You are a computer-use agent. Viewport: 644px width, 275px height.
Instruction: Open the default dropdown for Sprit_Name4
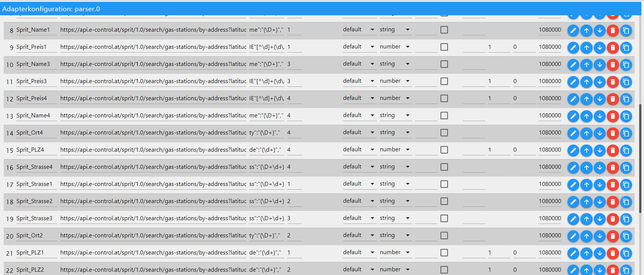click(x=359, y=115)
